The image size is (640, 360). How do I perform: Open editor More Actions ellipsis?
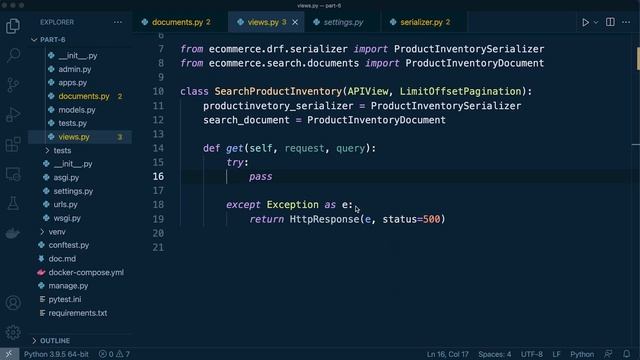626,22
